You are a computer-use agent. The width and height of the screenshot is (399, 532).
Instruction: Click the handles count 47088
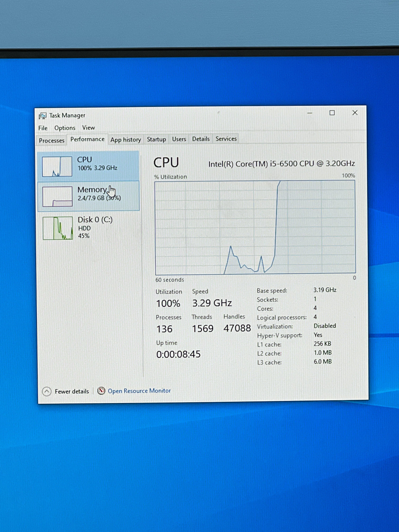(237, 328)
